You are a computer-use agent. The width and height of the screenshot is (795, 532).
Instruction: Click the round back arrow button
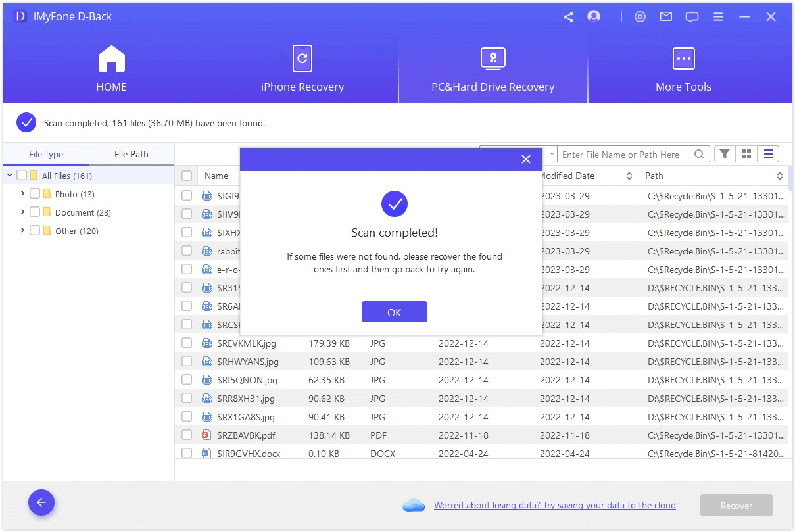(x=41, y=503)
